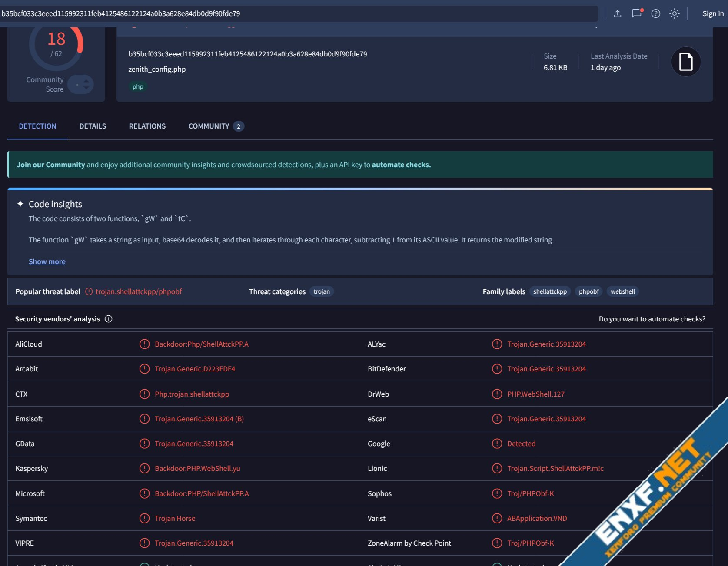Click the Sign in link
This screenshot has width=728, height=566.
pos(713,13)
